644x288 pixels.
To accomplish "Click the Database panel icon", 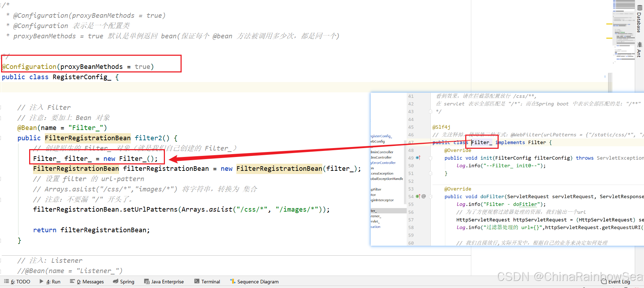I will tap(639, 8).
